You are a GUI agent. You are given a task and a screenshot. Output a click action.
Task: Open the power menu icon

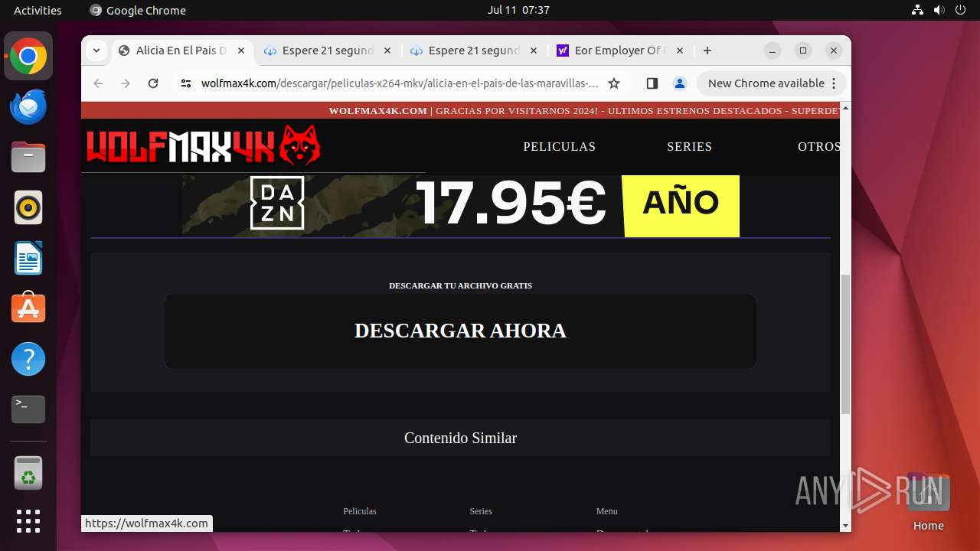(x=961, y=10)
